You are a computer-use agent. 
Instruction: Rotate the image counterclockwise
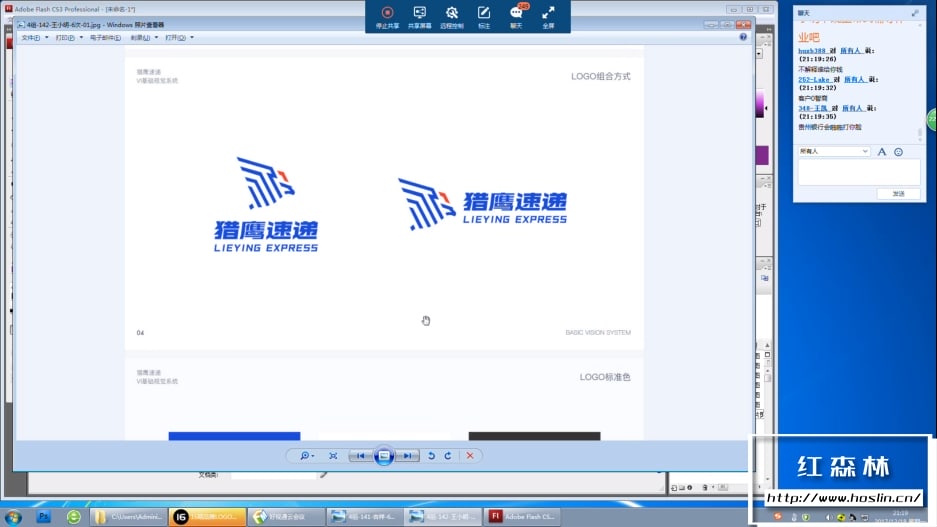[x=431, y=456]
